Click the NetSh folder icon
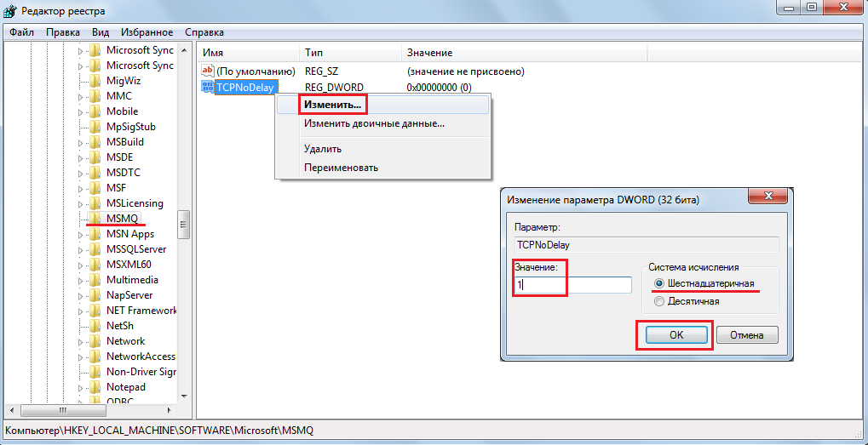 pyautogui.click(x=95, y=326)
